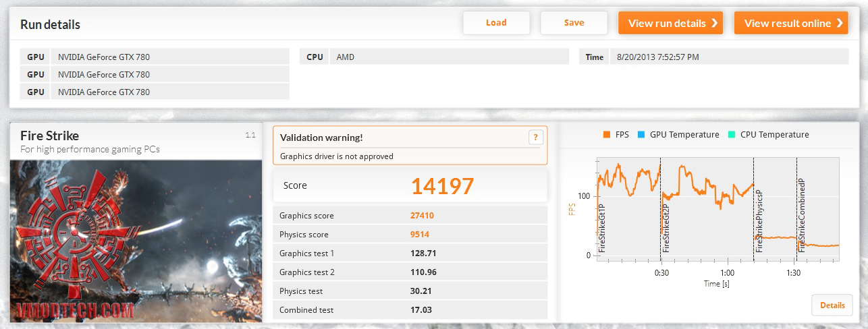Click the Load button
Screen dimensions: 868x329
click(x=496, y=23)
